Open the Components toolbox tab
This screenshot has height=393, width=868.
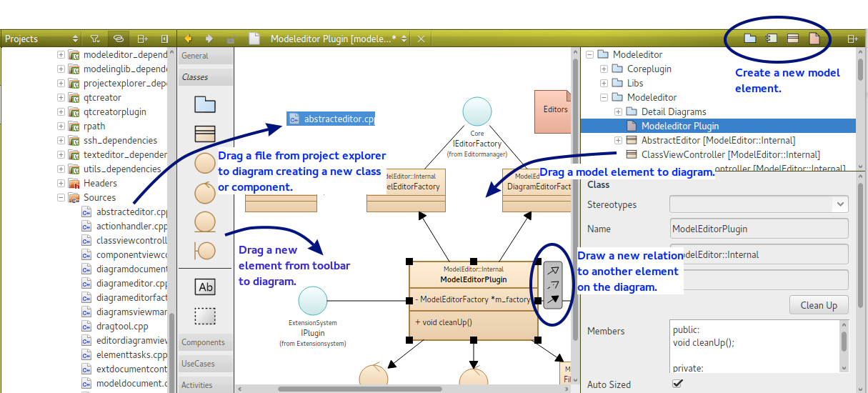coord(203,342)
